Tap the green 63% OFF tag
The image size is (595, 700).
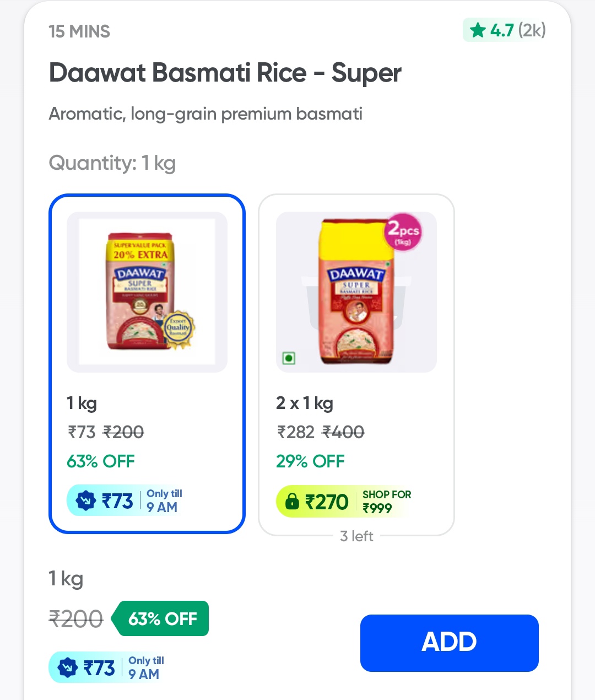(161, 618)
